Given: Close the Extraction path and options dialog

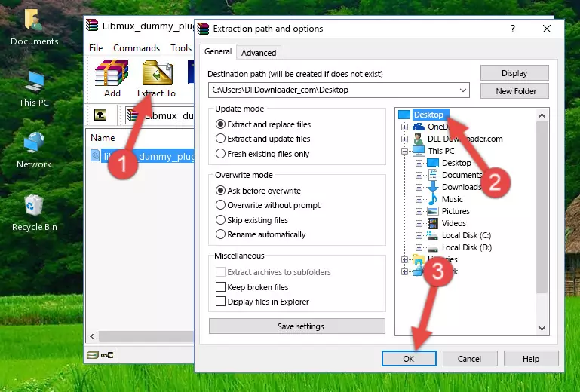Looking at the screenshot, I should [x=547, y=29].
